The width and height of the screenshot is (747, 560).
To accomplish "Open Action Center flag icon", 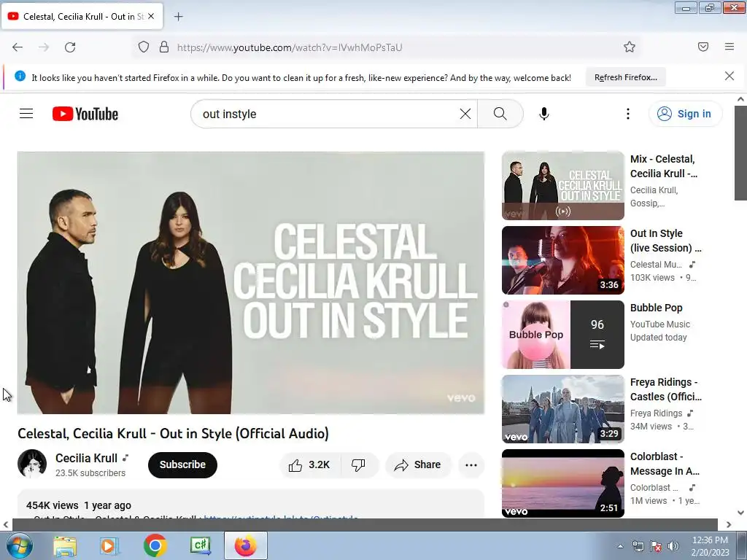I will pyautogui.click(x=656, y=546).
